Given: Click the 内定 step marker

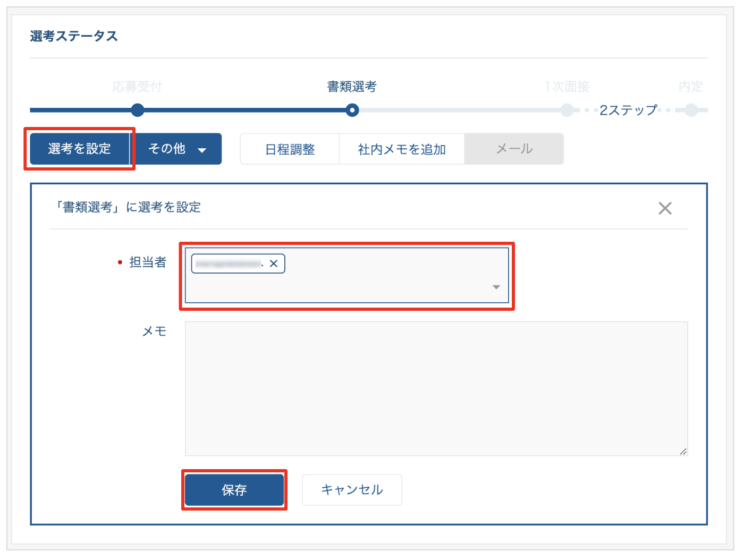Looking at the screenshot, I should (691, 110).
